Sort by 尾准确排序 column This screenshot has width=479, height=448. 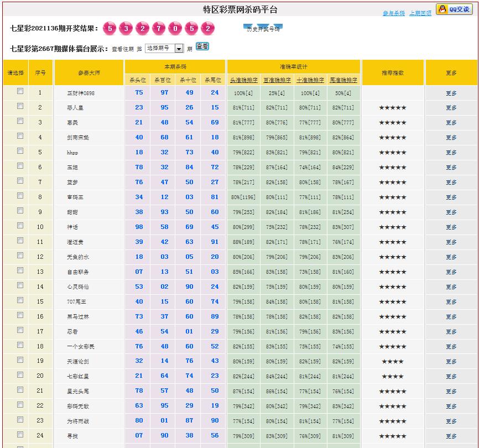tap(343, 80)
